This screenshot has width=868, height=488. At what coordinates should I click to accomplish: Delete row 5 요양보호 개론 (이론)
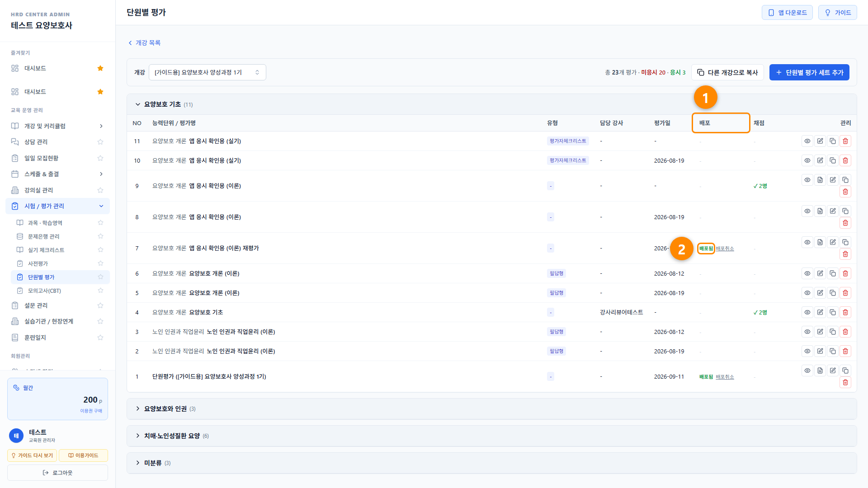pos(845,293)
